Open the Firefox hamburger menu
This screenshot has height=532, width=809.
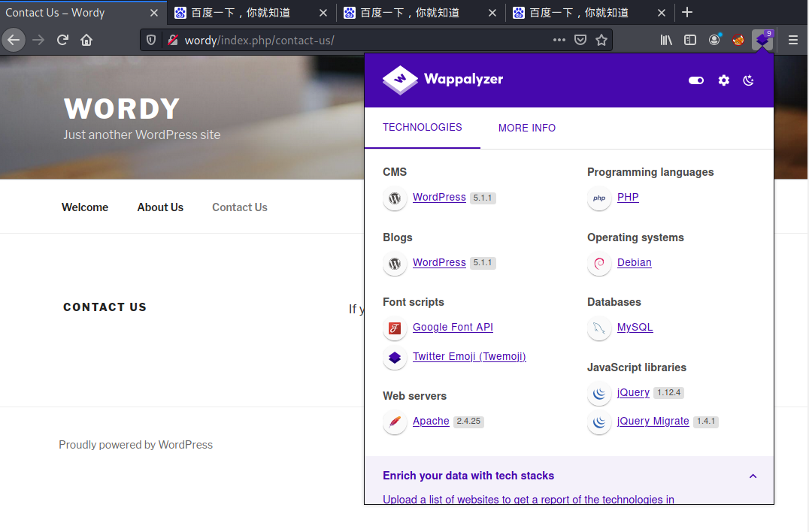793,41
